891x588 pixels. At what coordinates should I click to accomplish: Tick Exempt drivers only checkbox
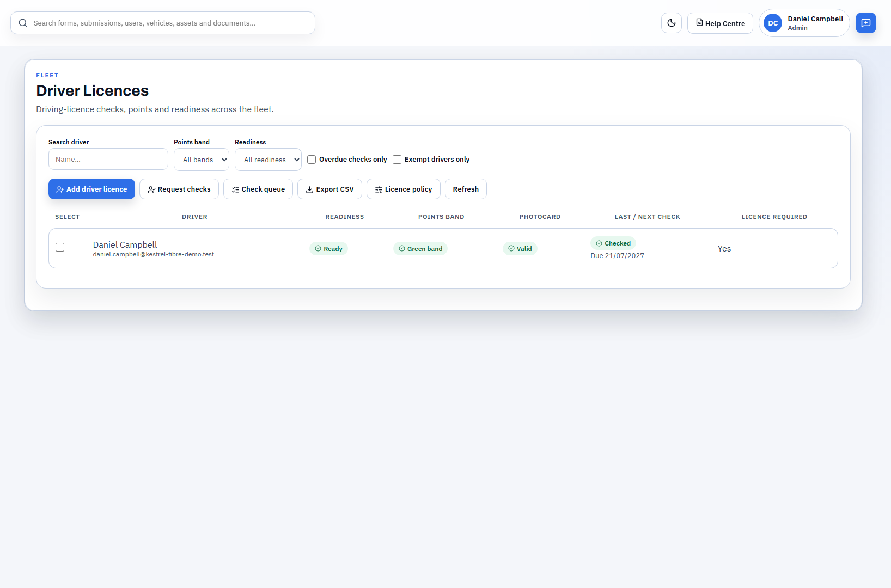click(x=397, y=160)
